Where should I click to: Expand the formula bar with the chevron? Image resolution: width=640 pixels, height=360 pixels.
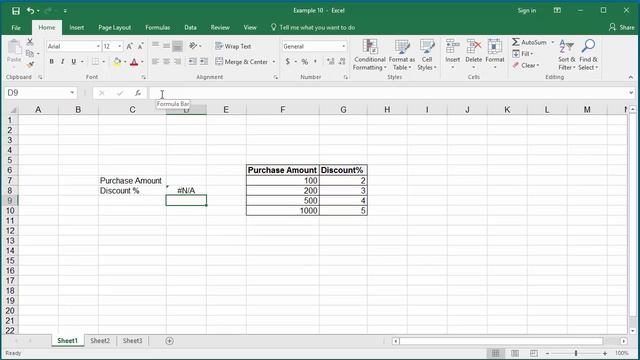click(x=631, y=93)
